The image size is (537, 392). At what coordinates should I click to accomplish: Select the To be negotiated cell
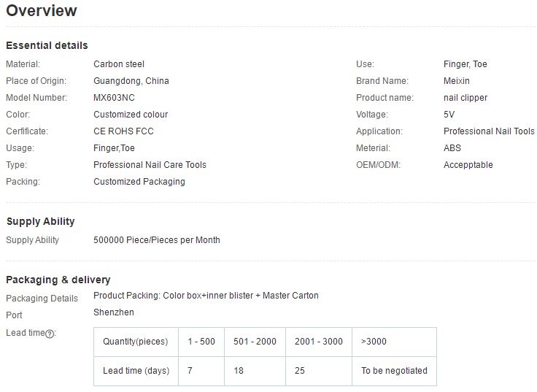(394, 371)
